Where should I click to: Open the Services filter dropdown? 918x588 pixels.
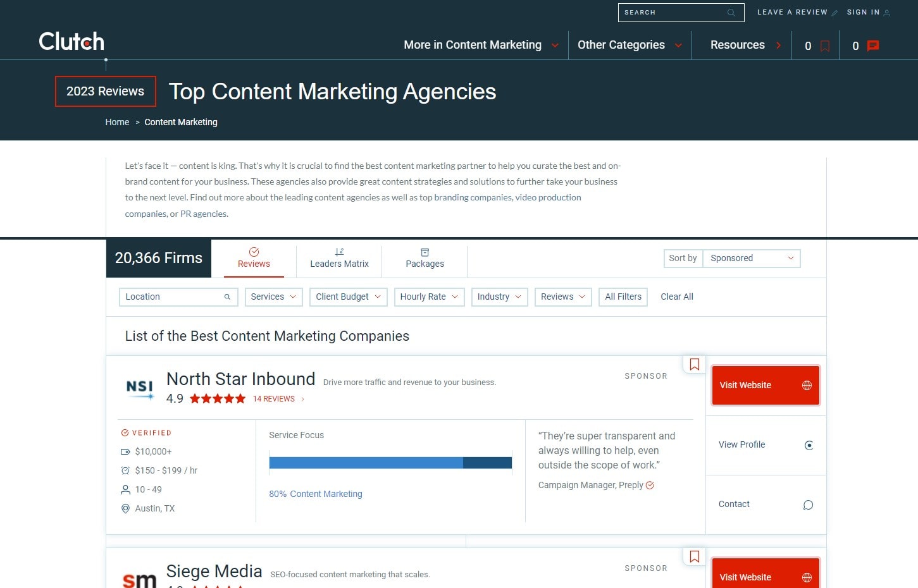tap(273, 297)
